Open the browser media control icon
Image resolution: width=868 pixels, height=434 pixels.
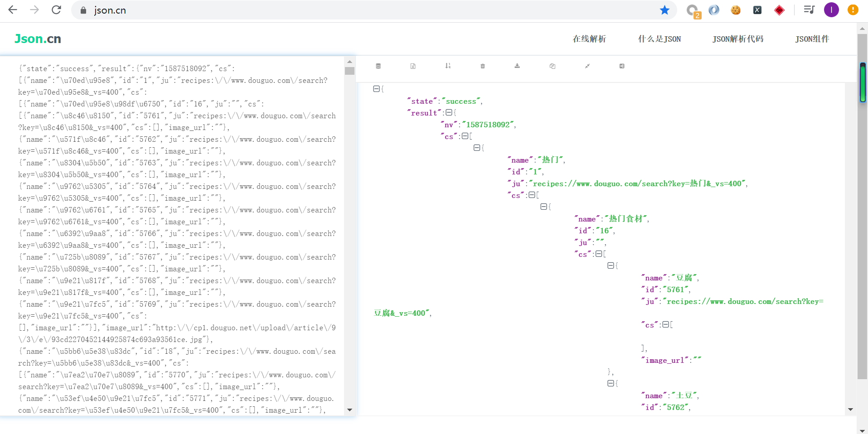pos(809,10)
